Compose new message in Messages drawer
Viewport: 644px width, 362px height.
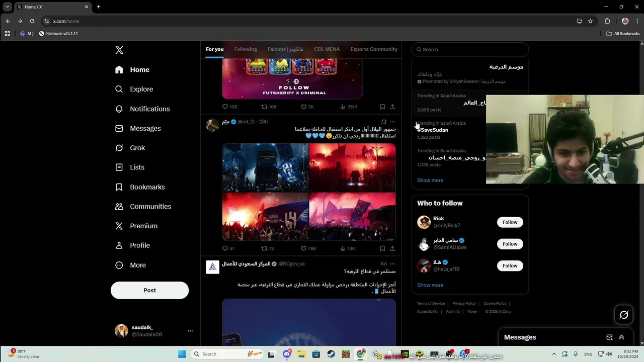click(x=609, y=337)
